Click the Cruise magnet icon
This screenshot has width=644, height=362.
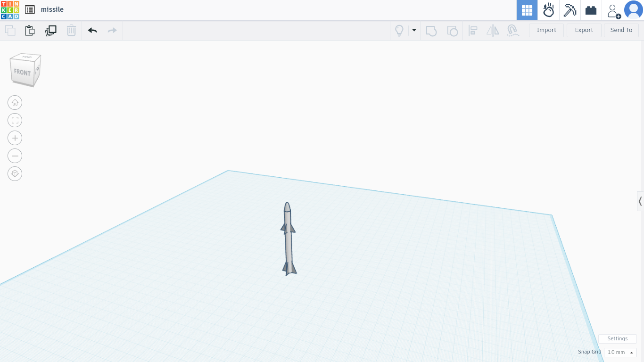(x=513, y=31)
